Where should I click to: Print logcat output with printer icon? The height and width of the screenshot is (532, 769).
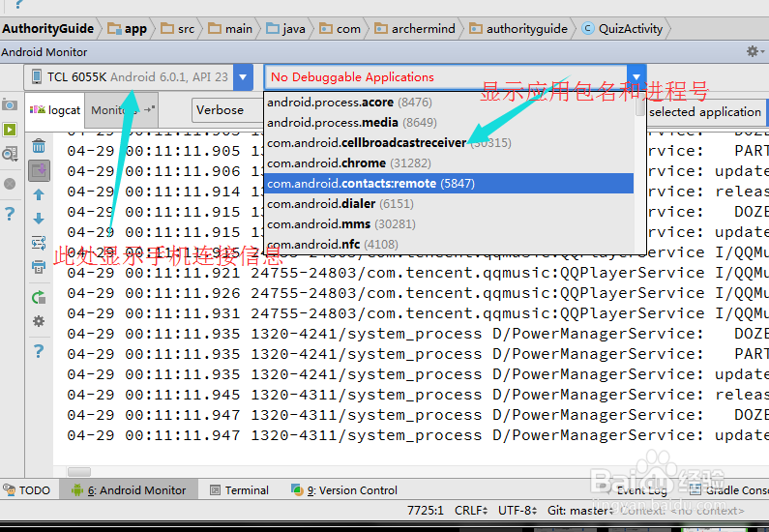point(39,267)
